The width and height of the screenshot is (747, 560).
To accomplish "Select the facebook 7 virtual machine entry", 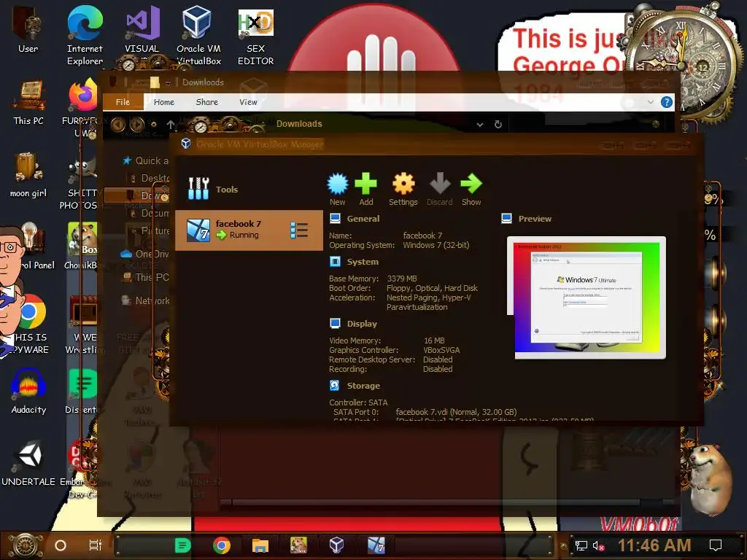I will pyautogui.click(x=249, y=230).
